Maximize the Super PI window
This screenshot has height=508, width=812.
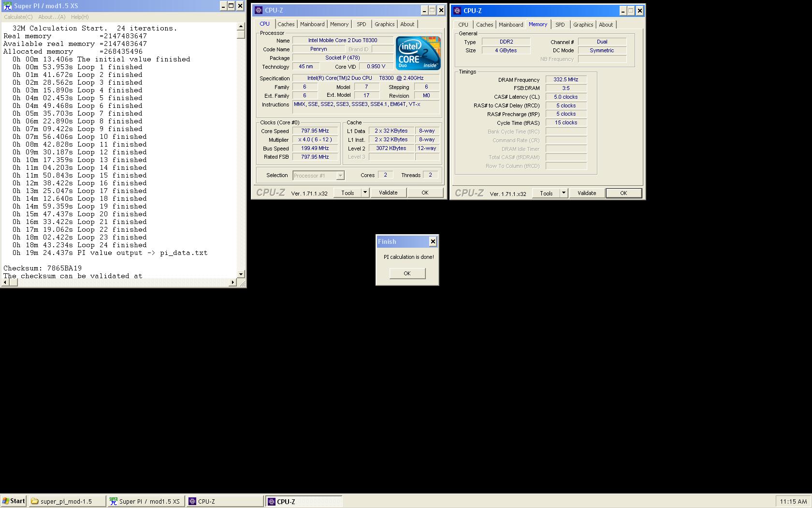[231, 6]
